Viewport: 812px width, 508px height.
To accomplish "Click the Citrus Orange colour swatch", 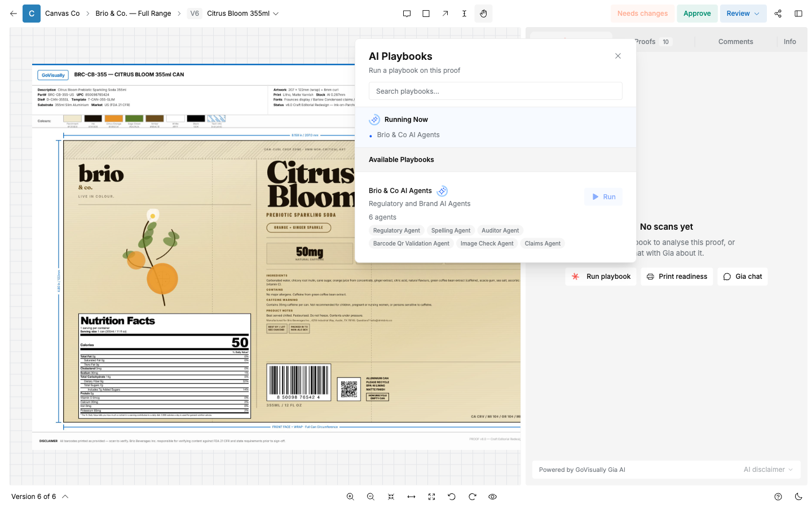I will pos(113,119).
